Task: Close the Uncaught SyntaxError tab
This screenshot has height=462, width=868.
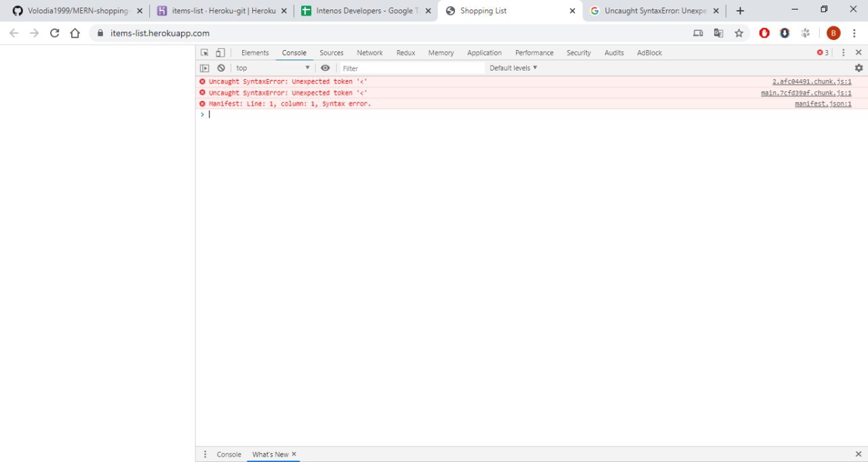Action: (717, 11)
